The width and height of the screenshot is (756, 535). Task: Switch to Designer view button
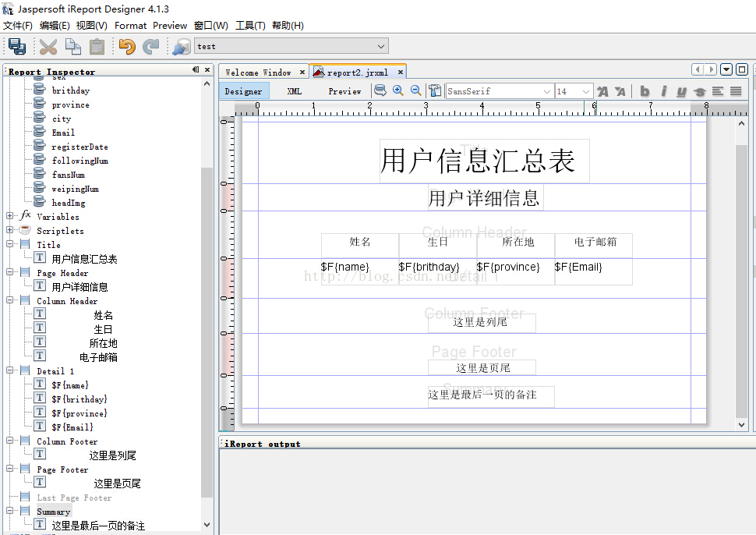pyautogui.click(x=243, y=91)
